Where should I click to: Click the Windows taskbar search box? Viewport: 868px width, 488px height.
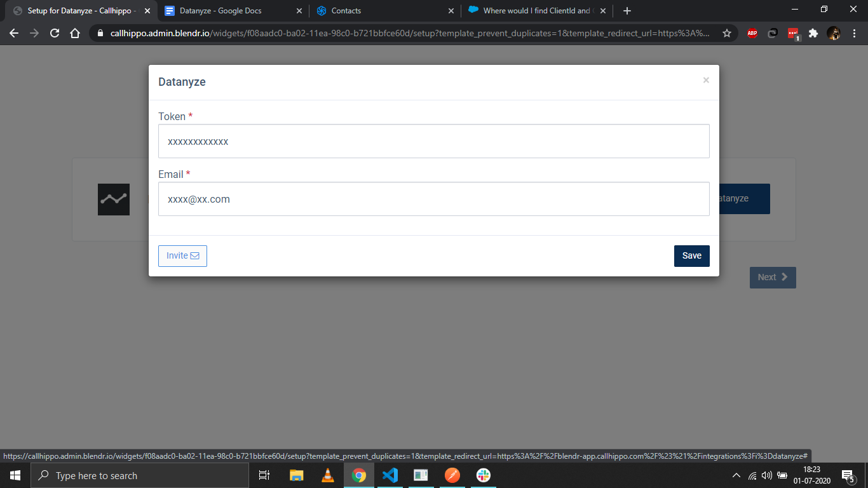(x=140, y=475)
